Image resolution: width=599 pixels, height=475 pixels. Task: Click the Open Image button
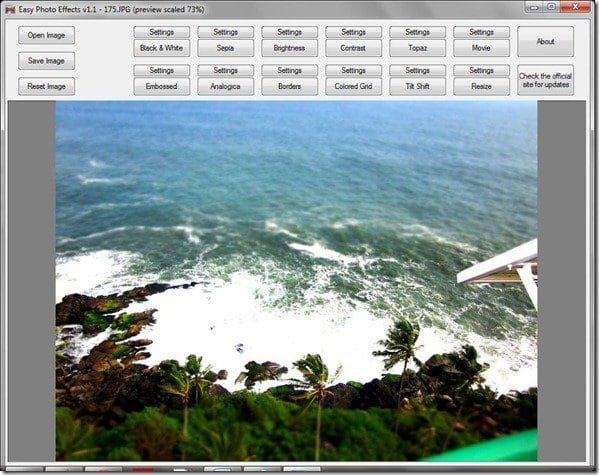(x=46, y=35)
